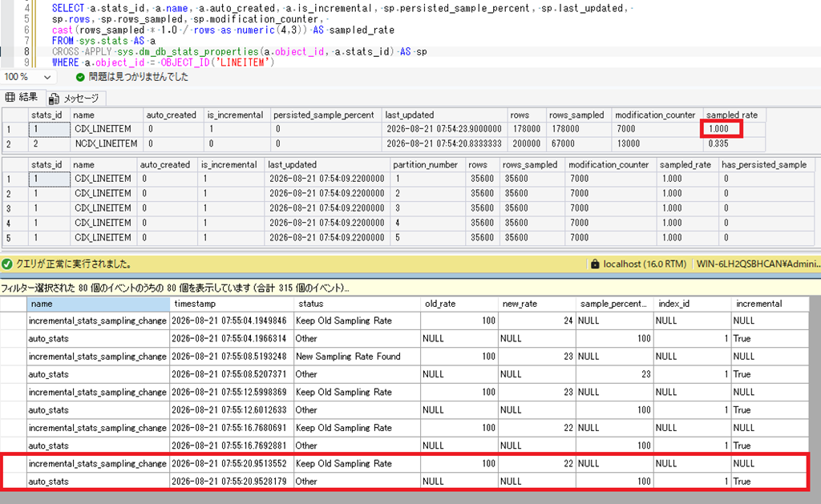The image size is (821, 504).
Task: Click the partition_number 3 cell in second grid
Action: [x=427, y=208]
